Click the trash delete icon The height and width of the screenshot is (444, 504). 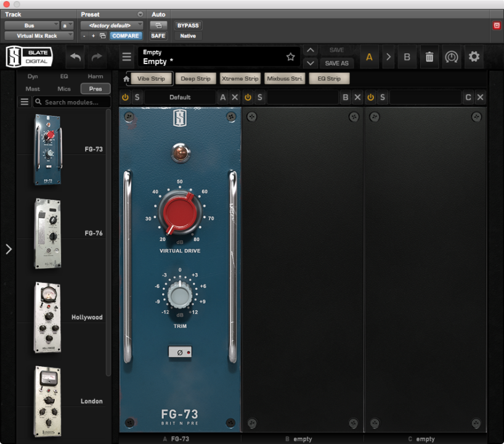(x=429, y=57)
